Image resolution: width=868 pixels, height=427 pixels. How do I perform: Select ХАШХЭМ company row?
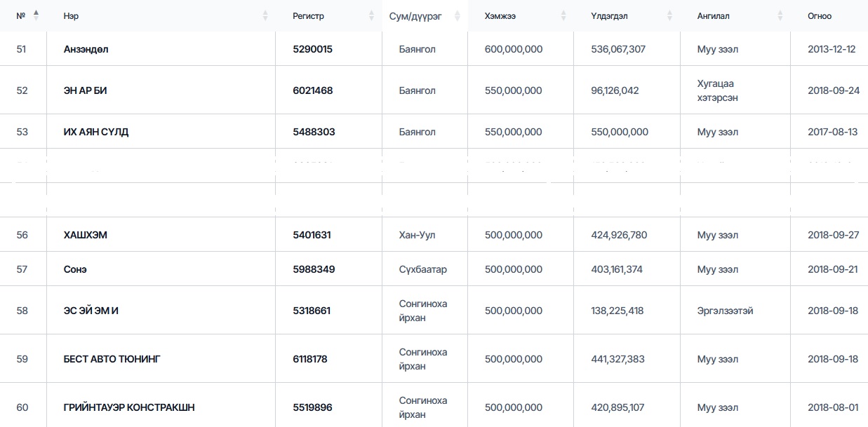click(x=85, y=235)
